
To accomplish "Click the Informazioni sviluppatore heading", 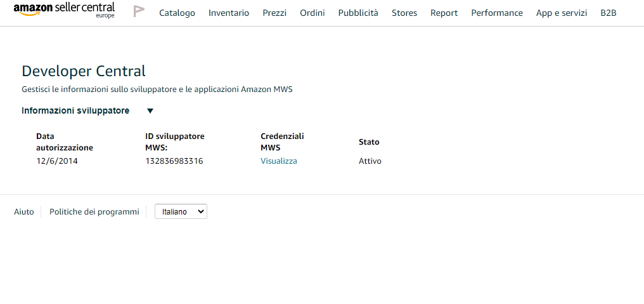I will pos(75,110).
